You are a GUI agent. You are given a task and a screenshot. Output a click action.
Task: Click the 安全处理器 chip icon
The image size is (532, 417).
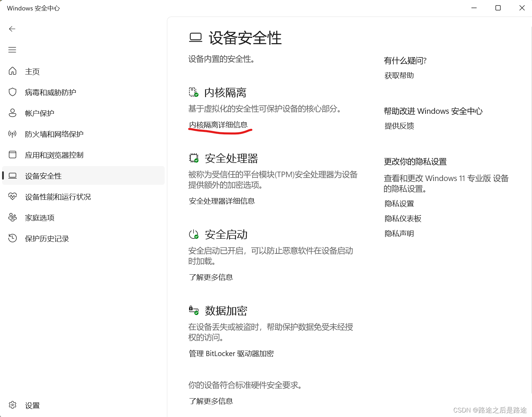194,158
